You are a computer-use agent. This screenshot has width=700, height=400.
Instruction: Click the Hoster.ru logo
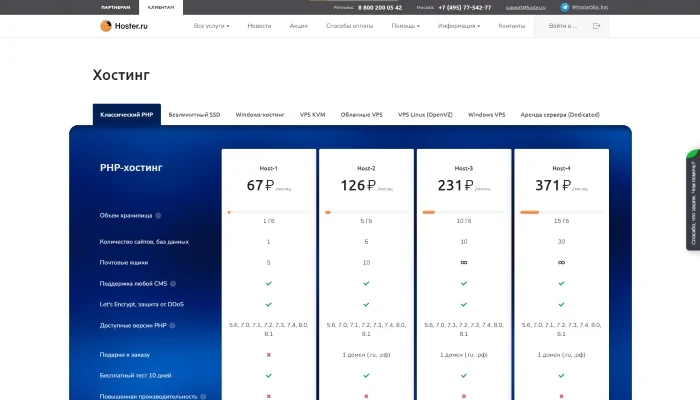tap(124, 26)
